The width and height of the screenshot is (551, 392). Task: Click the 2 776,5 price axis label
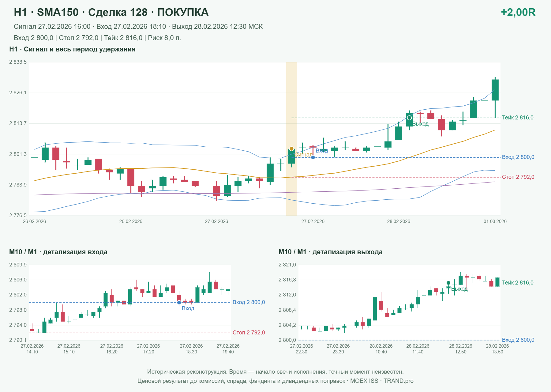(x=18, y=216)
